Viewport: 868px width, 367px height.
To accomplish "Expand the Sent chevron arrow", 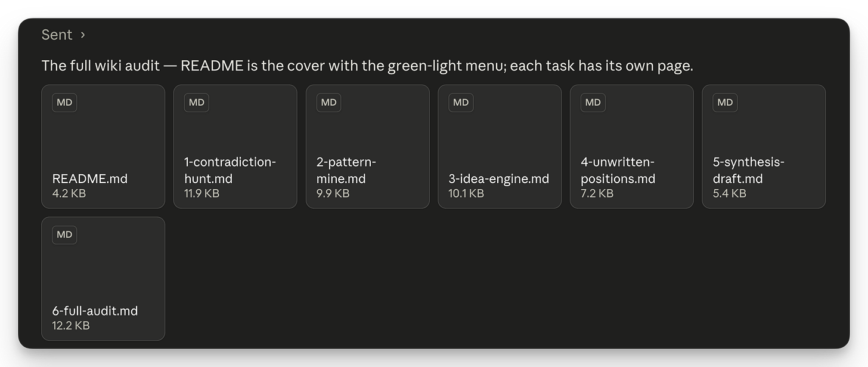I will click(83, 35).
